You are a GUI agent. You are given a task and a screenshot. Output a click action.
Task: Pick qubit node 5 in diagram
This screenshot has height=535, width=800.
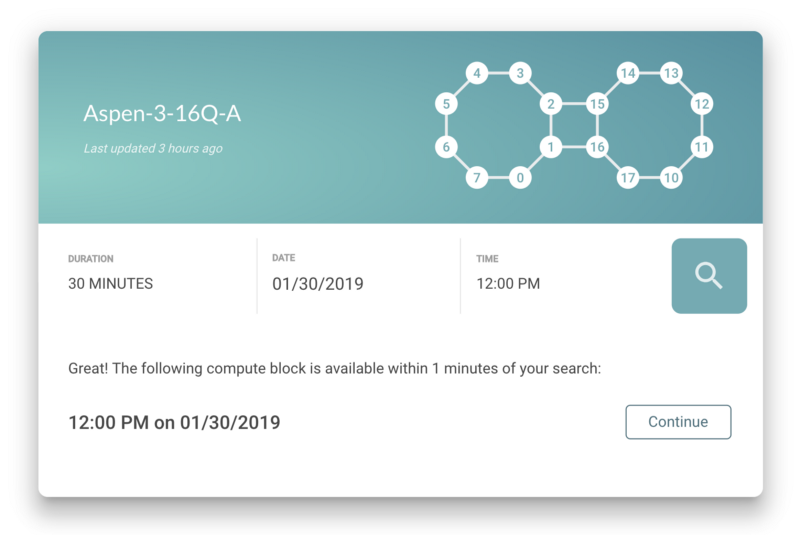tap(446, 104)
